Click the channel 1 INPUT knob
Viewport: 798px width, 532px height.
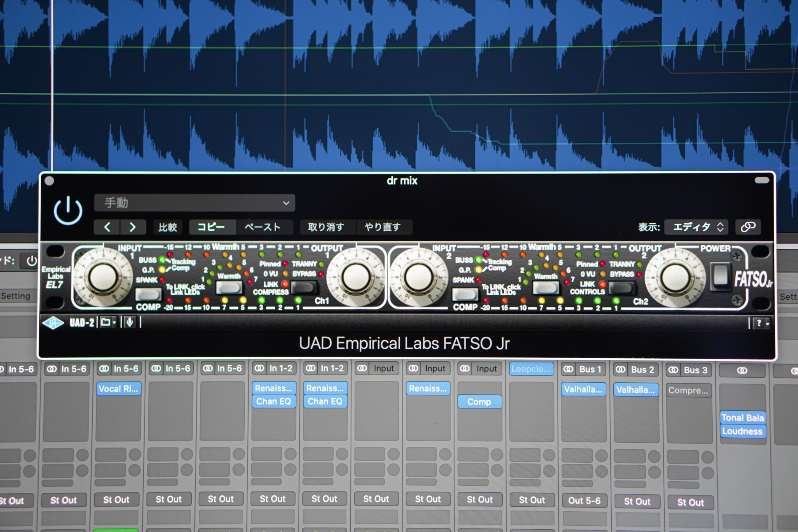[103, 277]
